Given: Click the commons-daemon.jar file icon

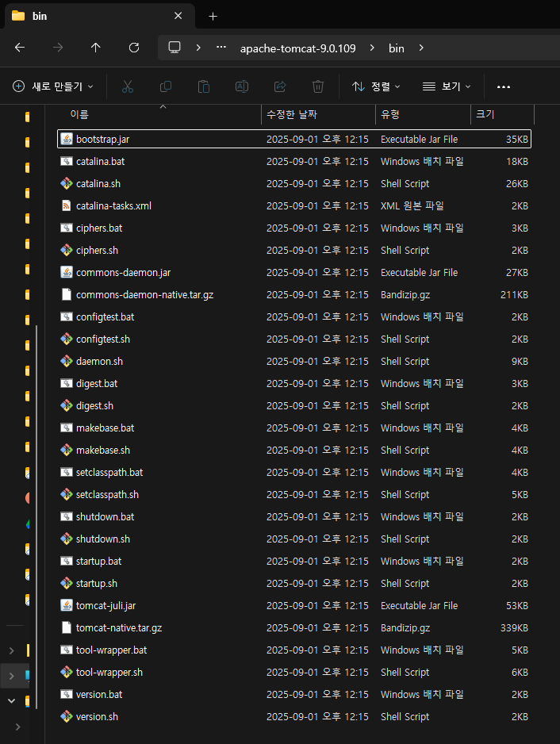Looking at the screenshot, I should [x=67, y=272].
